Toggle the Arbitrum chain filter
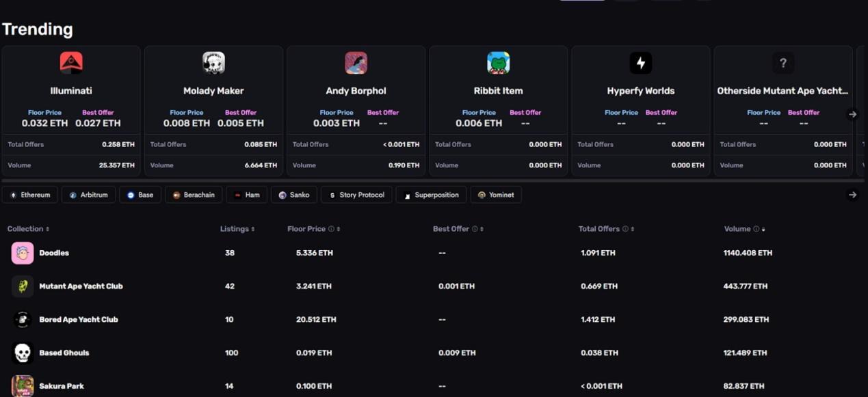The image size is (868, 397). 88,195
